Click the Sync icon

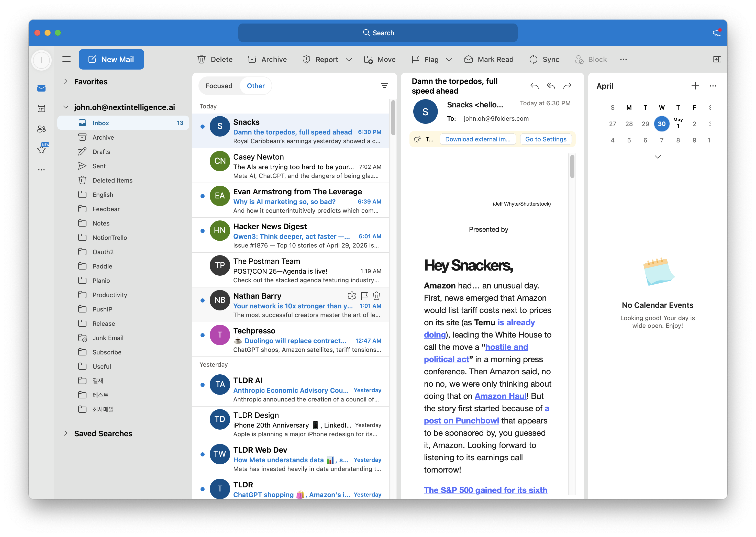pos(533,59)
